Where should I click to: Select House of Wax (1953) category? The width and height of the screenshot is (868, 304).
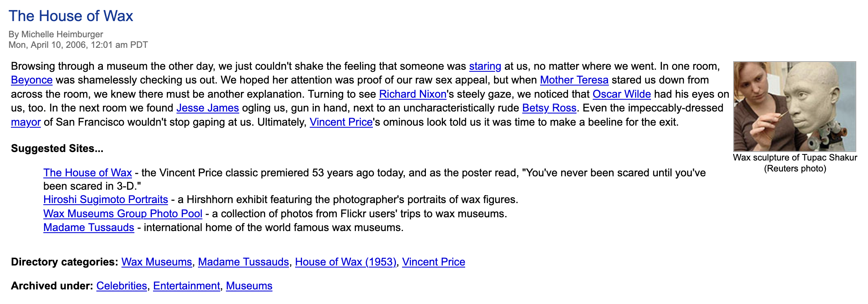[345, 262]
